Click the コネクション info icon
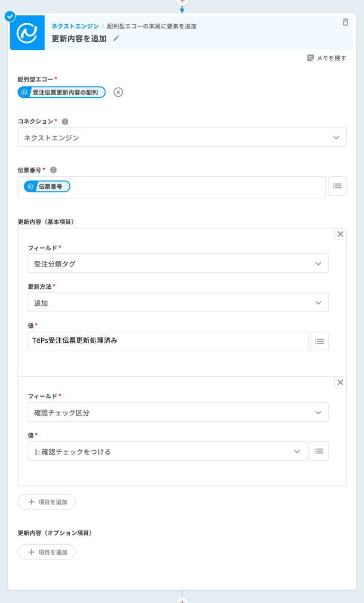The image size is (364, 603). (65, 122)
